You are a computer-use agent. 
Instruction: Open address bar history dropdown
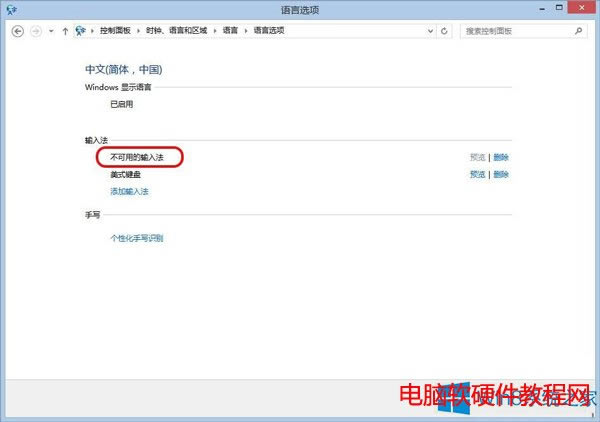click(430, 31)
